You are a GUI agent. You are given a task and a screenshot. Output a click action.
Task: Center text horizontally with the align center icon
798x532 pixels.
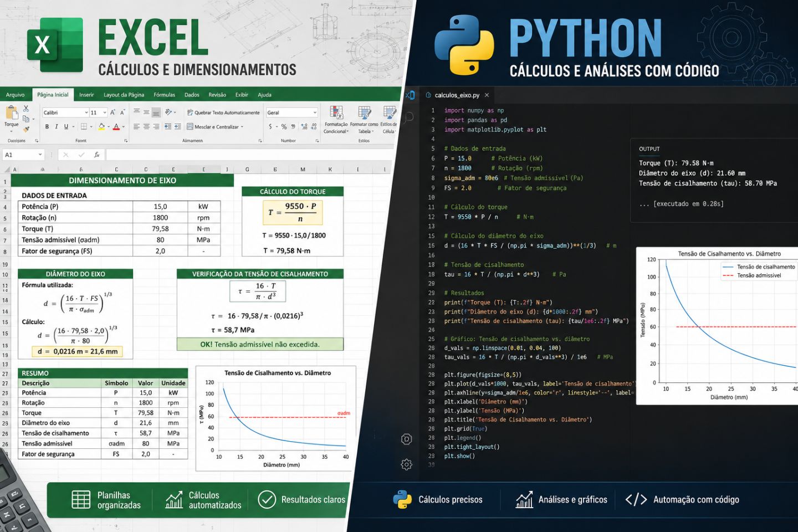tap(146, 126)
